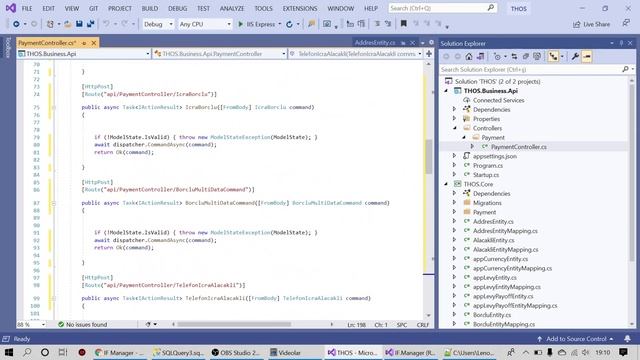Expand the PaymentController.cs tree node
This screenshot has height=360, width=640.
pos(472,147)
